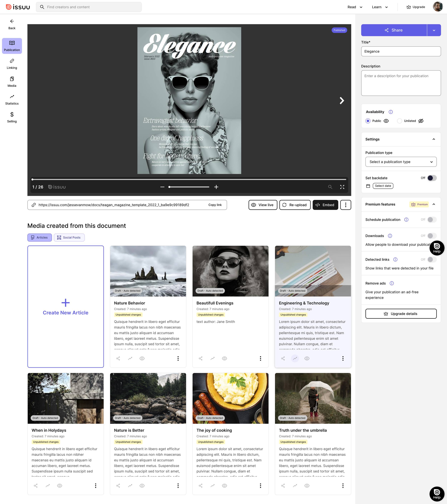
Task: Click the zoom level slider in viewer
Action: (189, 187)
